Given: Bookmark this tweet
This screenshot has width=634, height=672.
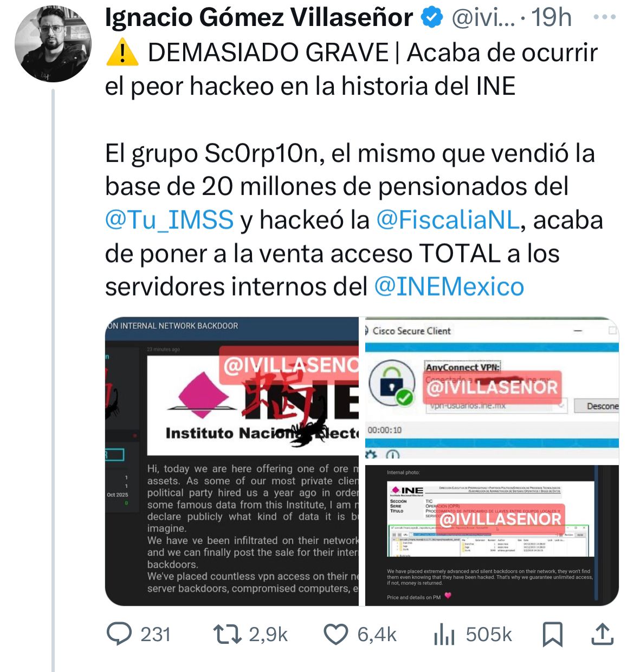Looking at the screenshot, I should [x=553, y=634].
